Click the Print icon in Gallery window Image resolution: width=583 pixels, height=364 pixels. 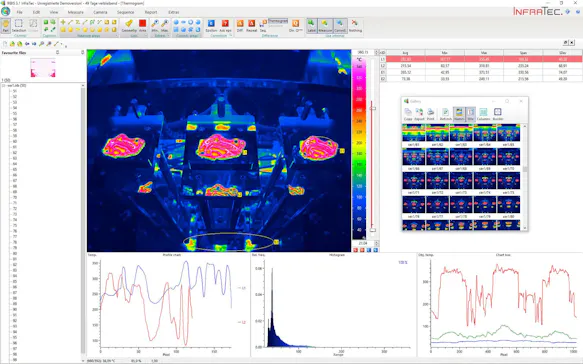(x=430, y=114)
